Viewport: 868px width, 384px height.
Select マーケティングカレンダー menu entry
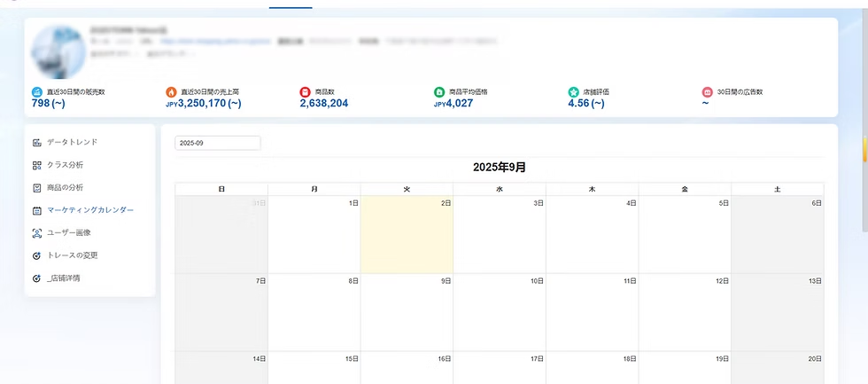tap(90, 210)
